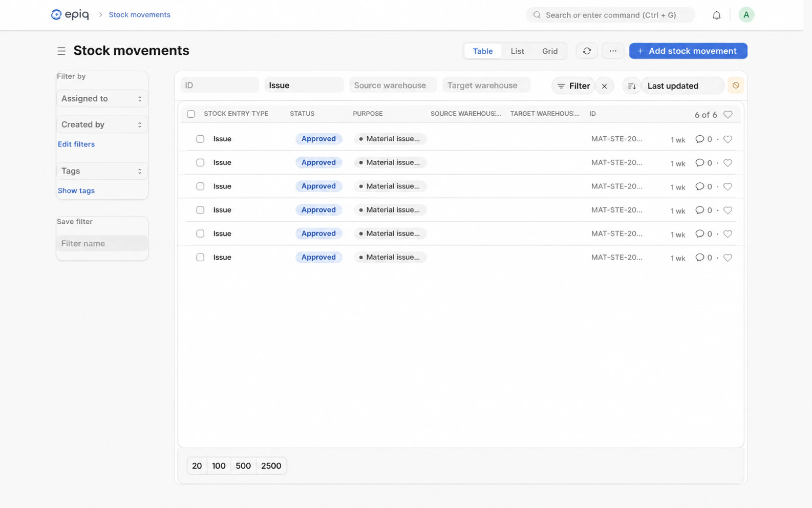Click the STOCK ENTRY TYPE column header

tap(236, 114)
